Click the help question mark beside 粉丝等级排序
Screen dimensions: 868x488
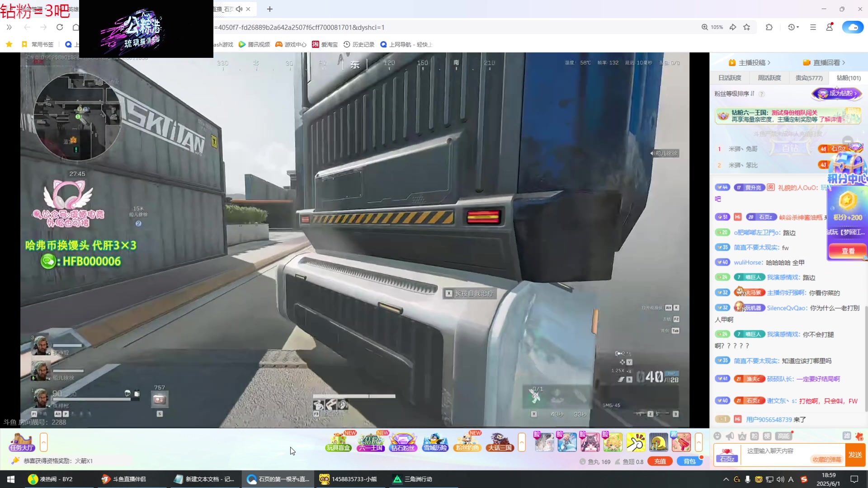762,94
